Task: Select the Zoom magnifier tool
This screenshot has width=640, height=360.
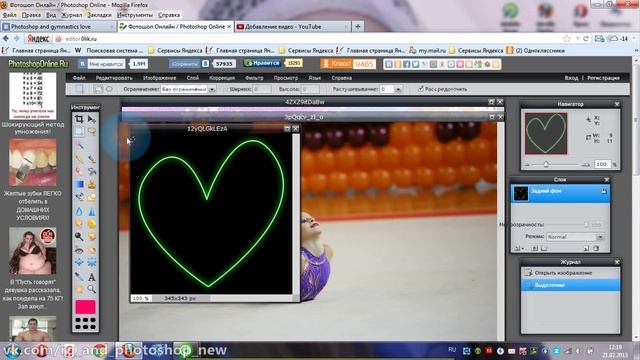Action: click(x=92, y=289)
